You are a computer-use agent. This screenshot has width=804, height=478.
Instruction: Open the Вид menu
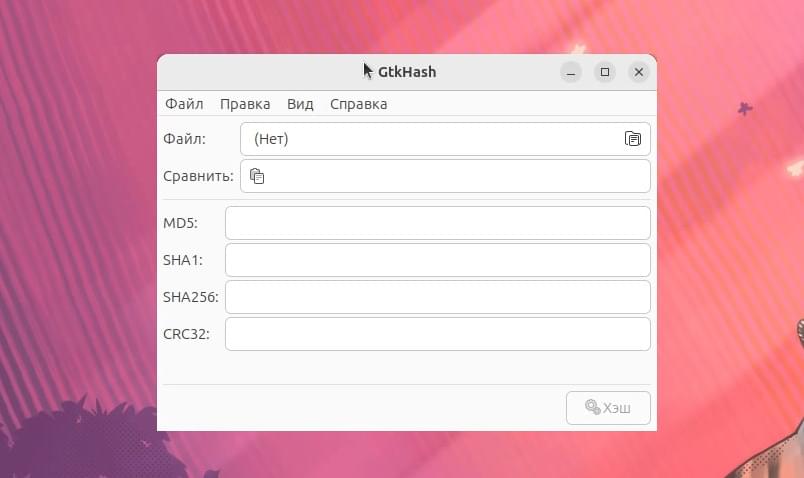tap(300, 104)
